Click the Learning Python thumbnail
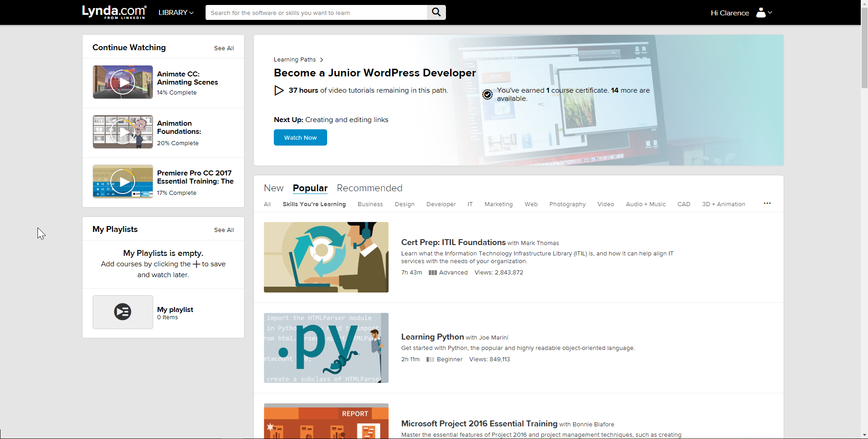Viewport: 868px width, 439px height. click(x=326, y=348)
